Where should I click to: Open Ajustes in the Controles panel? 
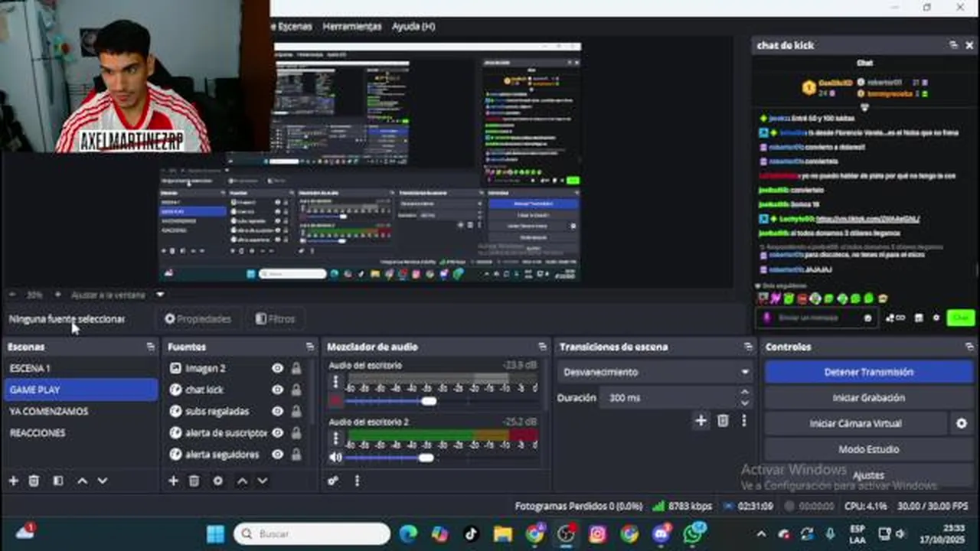coord(869,475)
